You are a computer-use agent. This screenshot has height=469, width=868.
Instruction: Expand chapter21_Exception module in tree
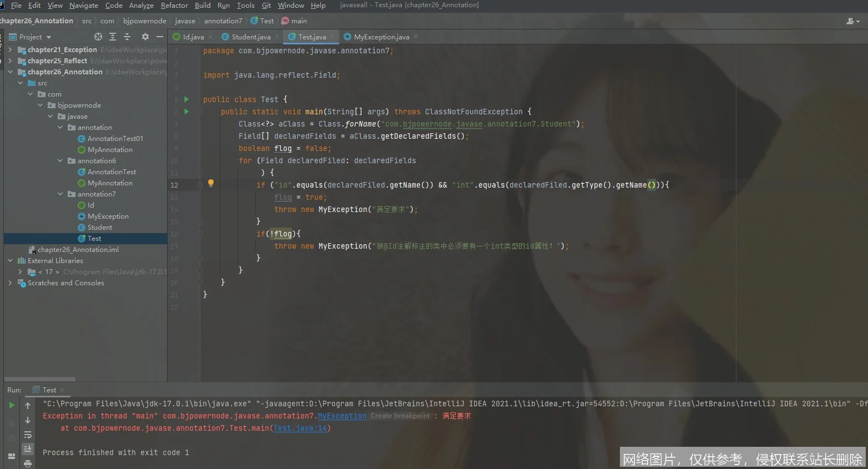(x=10, y=50)
